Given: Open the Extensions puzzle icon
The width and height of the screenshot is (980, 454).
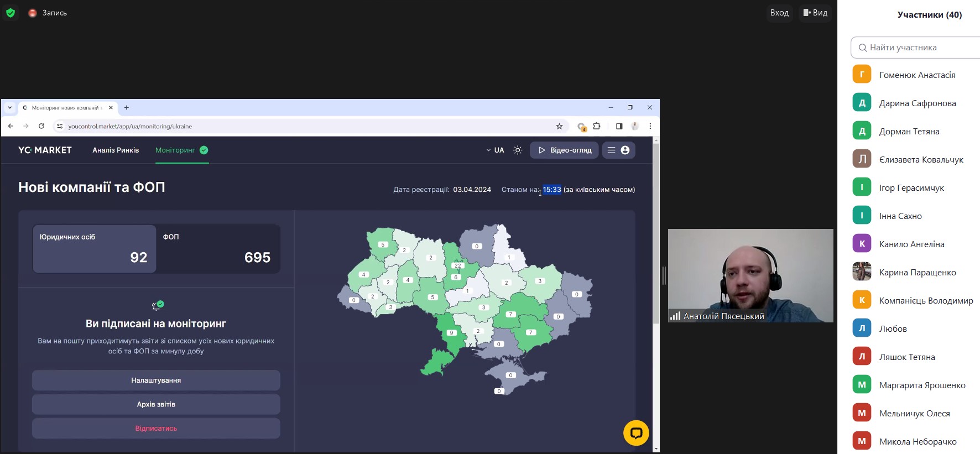Looking at the screenshot, I should [597, 126].
